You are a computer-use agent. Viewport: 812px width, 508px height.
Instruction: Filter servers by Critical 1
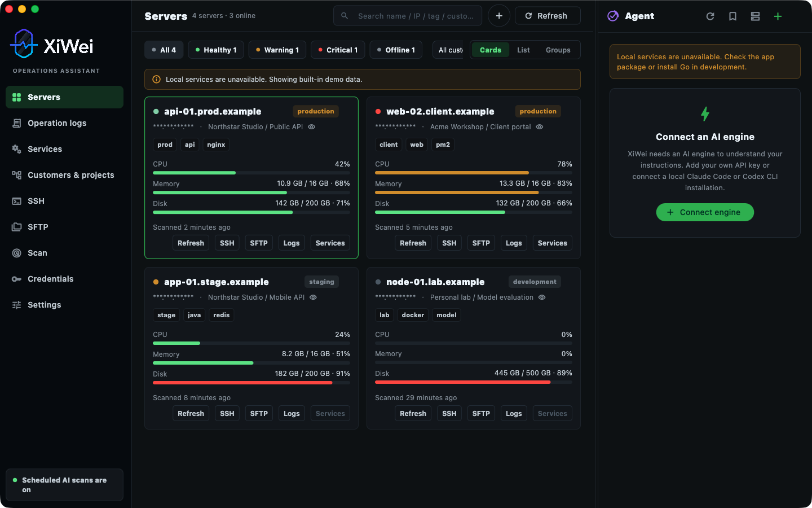[x=338, y=50]
